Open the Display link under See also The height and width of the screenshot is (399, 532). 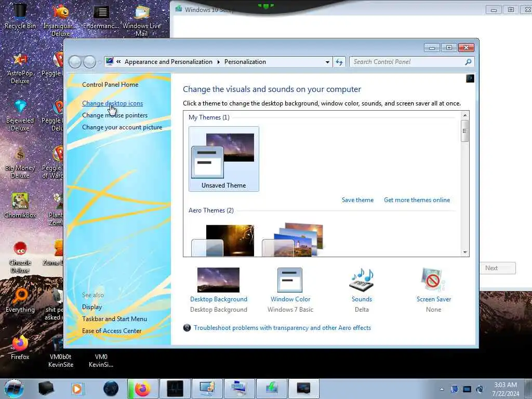tap(92, 307)
